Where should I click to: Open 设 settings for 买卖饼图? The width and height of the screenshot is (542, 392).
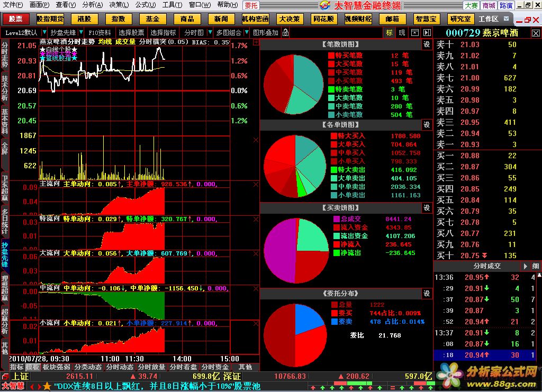coord(427,207)
